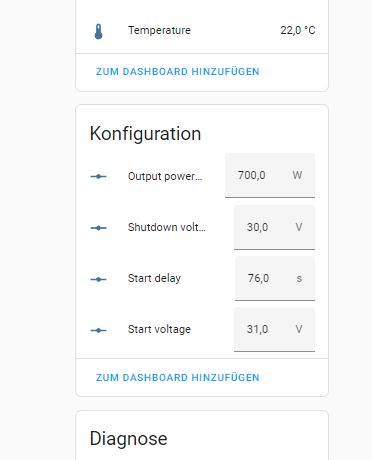This screenshot has width=372, height=460.
Task: Open the Output power entity label
Action: pyautogui.click(x=165, y=176)
